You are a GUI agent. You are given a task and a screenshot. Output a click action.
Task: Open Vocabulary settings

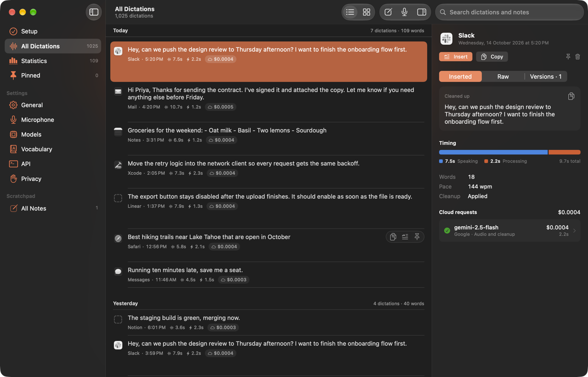pos(53,149)
